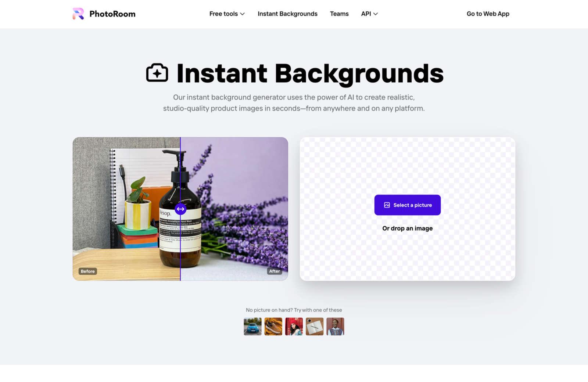Image resolution: width=588 pixels, height=382 pixels.
Task: Try the smiling man portrait sample
Action: point(335,327)
